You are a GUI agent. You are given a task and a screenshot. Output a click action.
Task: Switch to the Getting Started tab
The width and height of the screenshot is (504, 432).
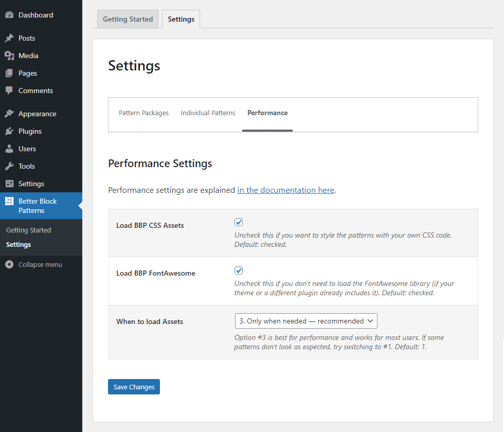click(128, 20)
